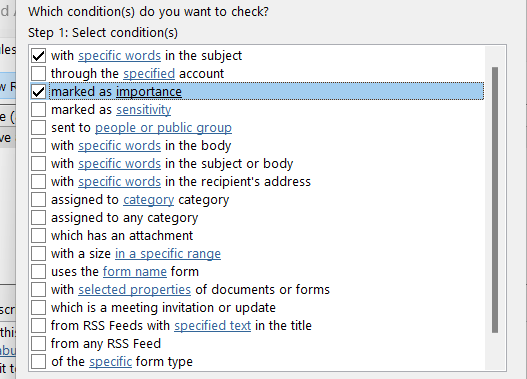527x379 pixels.
Task: Click 'specified' link in account condition
Action: point(149,74)
